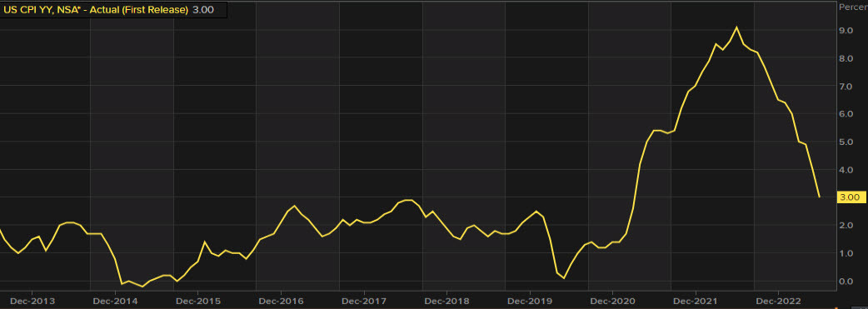
Task: Click the Dec-2021 date axis label
Action: (696, 302)
